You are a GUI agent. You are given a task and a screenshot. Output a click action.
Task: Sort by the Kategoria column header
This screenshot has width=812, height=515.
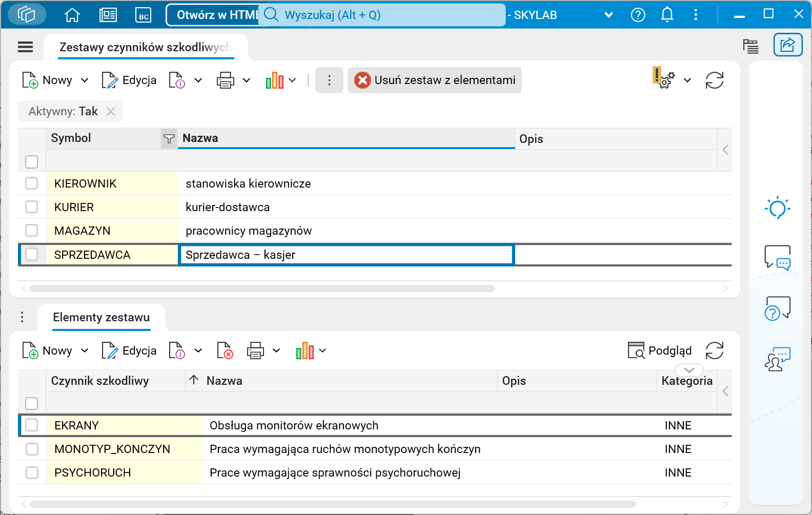(687, 381)
